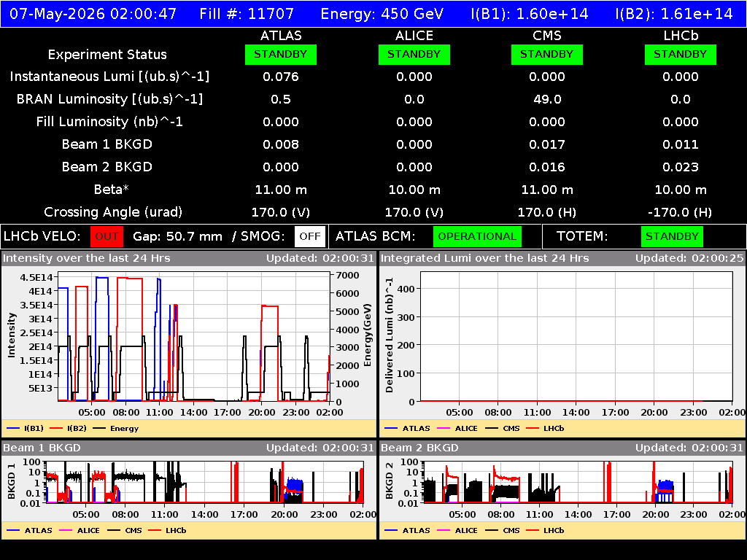The height and width of the screenshot is (560, 747).
Task: Click the Intensity over the last 24 Hrs title
Action: point(87,258)
